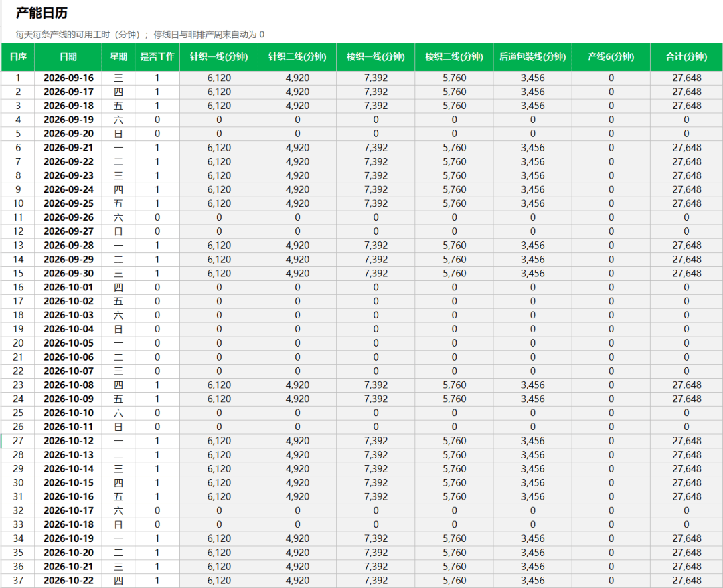Click date cell 2026-10-01
Image resolution: width=723 pixels, height=588 pixels.
tap(68, 287)
